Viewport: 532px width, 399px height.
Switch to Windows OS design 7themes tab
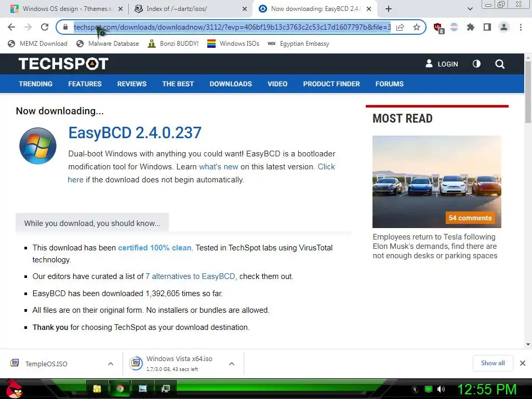(67, 9)
